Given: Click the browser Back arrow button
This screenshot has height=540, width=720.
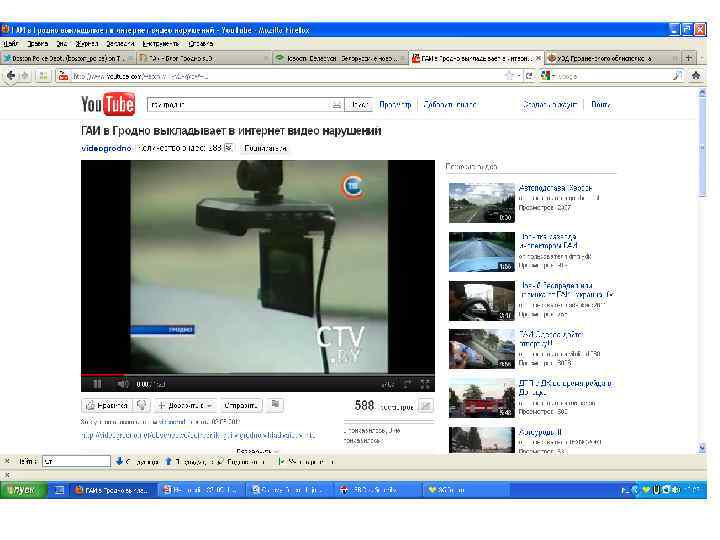Looking at the screenshot, I should pyautogui.click(x=11, y=75).
